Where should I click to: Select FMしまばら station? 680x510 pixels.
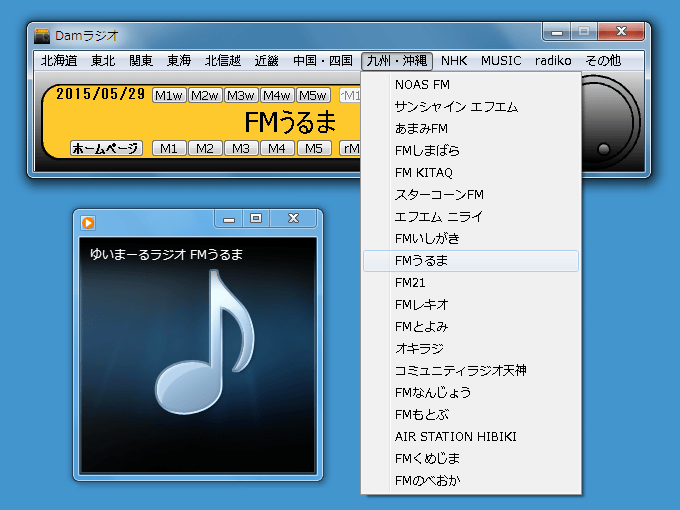point(471,151)
